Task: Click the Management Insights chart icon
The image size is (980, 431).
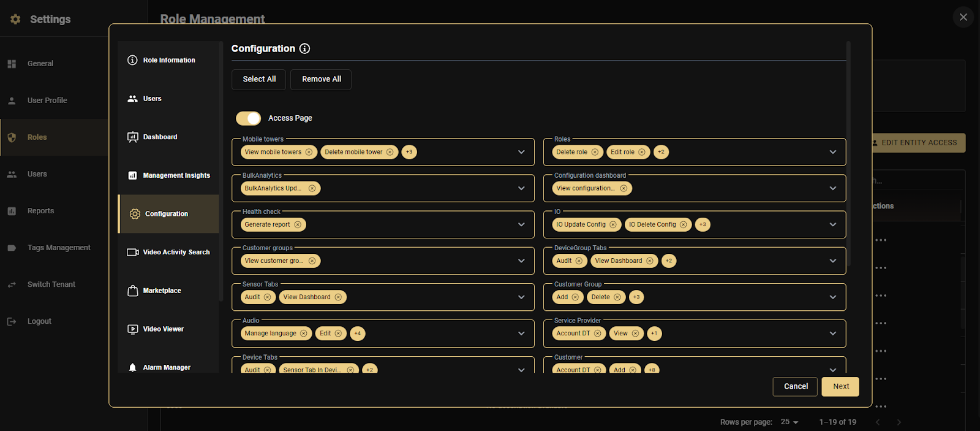Action: click(x=132, y=175)
